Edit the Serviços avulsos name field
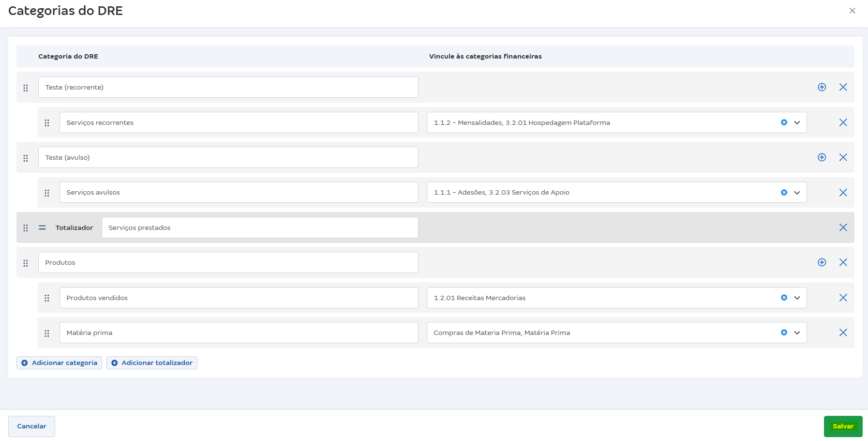Screen dimensions: 868x441 click(x=239, y=192)
